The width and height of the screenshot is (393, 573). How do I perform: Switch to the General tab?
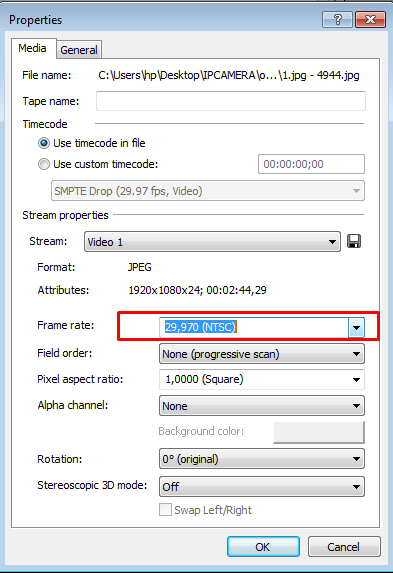point(79,50)
